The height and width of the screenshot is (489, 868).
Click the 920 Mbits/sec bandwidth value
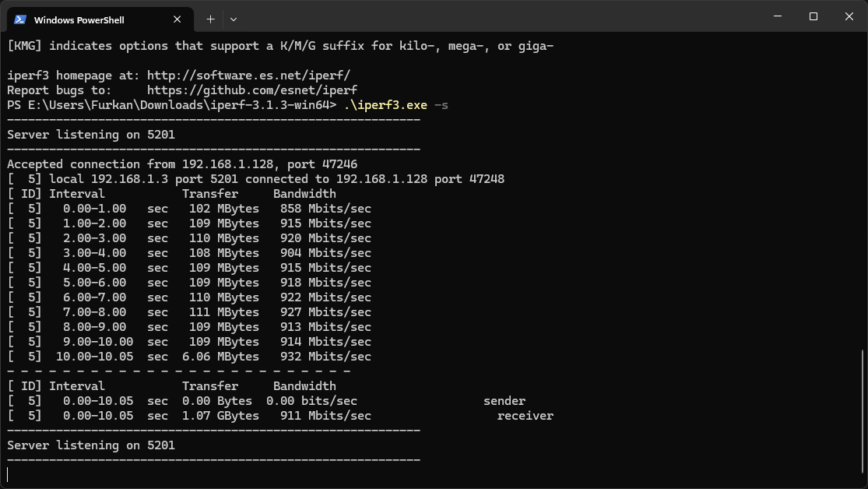tap(325, 238)
